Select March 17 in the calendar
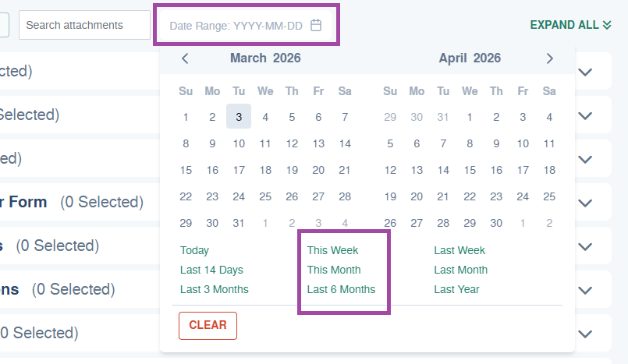Screen dimensions: 628x364 [239, 170]
